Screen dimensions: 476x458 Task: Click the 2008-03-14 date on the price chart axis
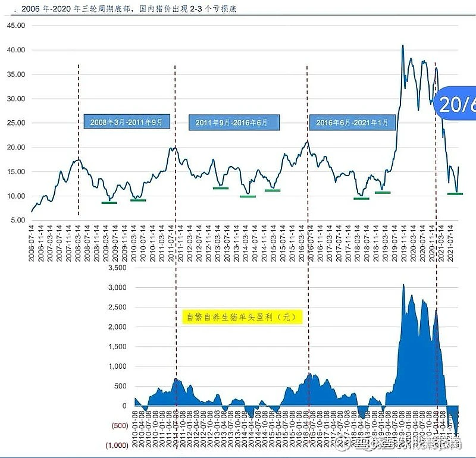[x=78, y=243]
